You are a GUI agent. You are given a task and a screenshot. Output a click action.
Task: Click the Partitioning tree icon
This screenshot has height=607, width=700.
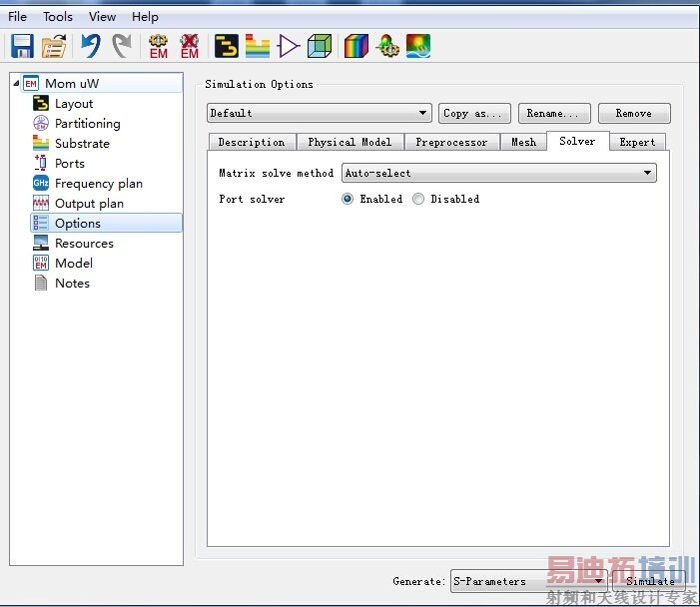pyautogui.click(x=41, y=123)
